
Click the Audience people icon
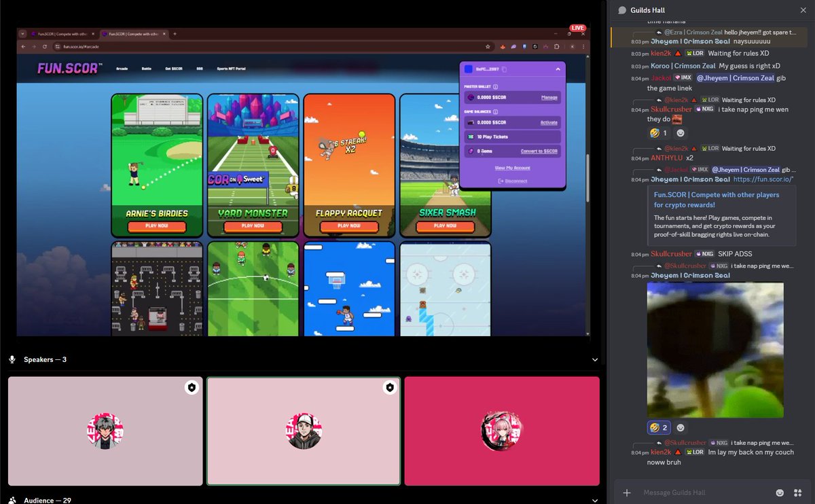pyautogui.click(x=12, y=500)
